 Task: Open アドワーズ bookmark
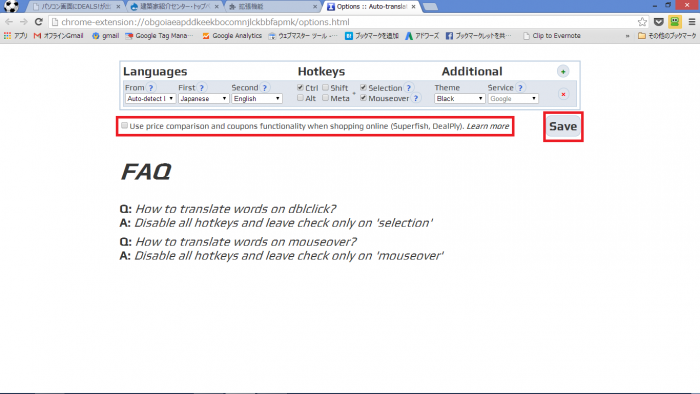tap(422, 36)
